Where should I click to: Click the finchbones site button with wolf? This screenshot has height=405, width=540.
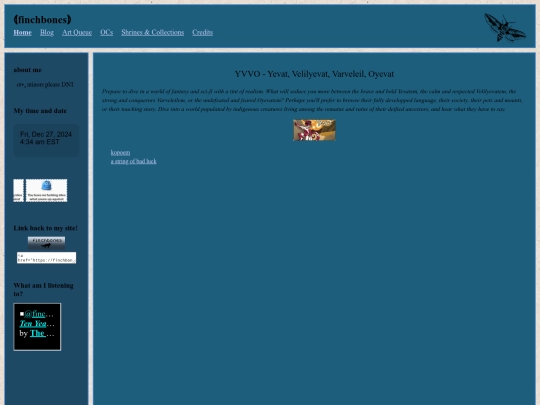coord(46,243)
